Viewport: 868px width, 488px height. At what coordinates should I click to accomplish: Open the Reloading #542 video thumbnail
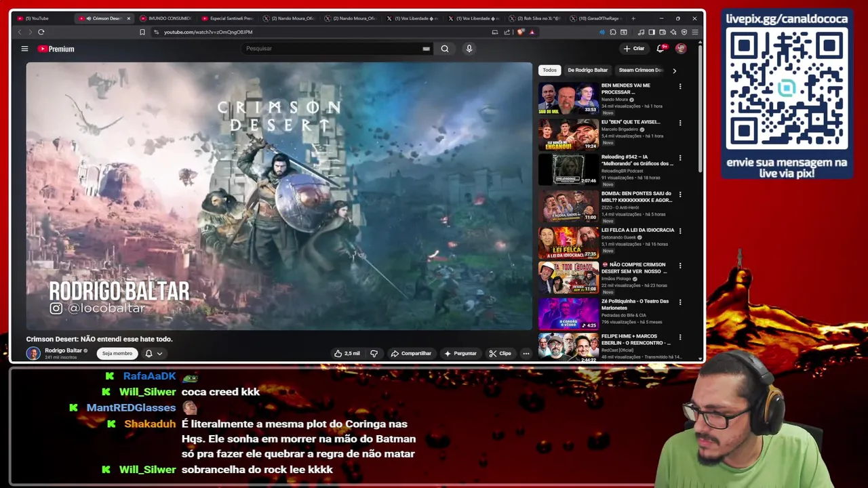(568, 169)
